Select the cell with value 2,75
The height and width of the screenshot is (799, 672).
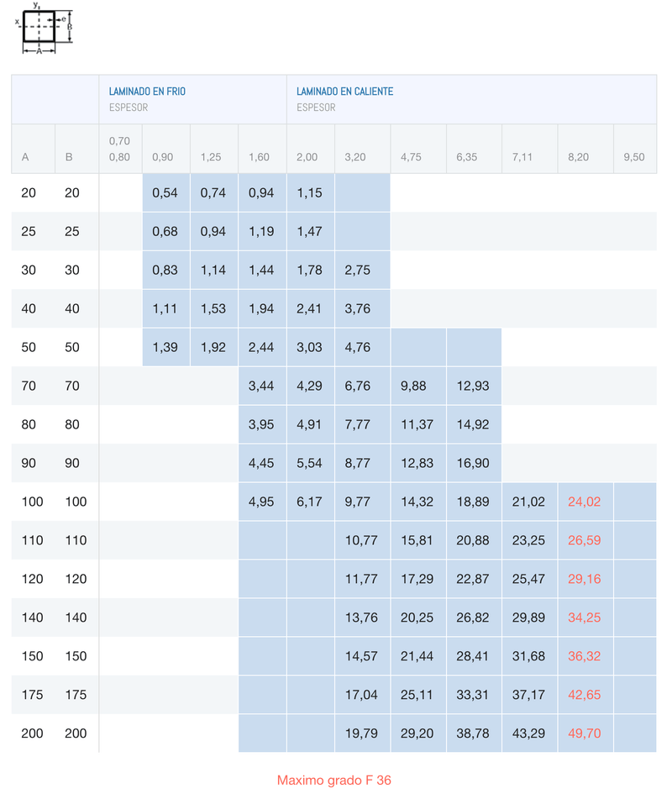click(x=357, y=271)
